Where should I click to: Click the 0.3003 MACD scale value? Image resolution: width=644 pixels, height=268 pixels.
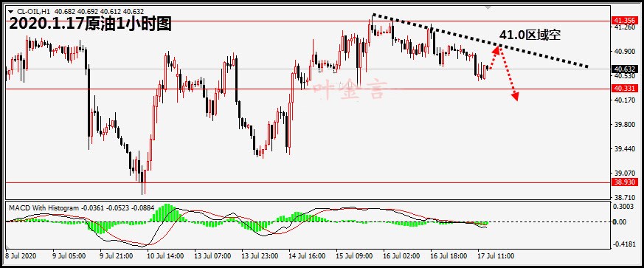pos(624,206)
